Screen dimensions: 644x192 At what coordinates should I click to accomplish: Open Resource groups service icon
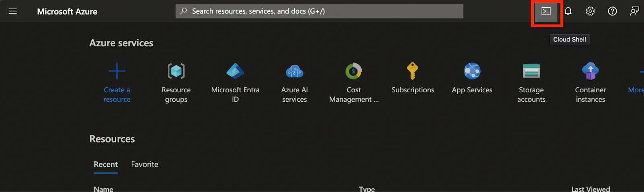tap(176, 71)
